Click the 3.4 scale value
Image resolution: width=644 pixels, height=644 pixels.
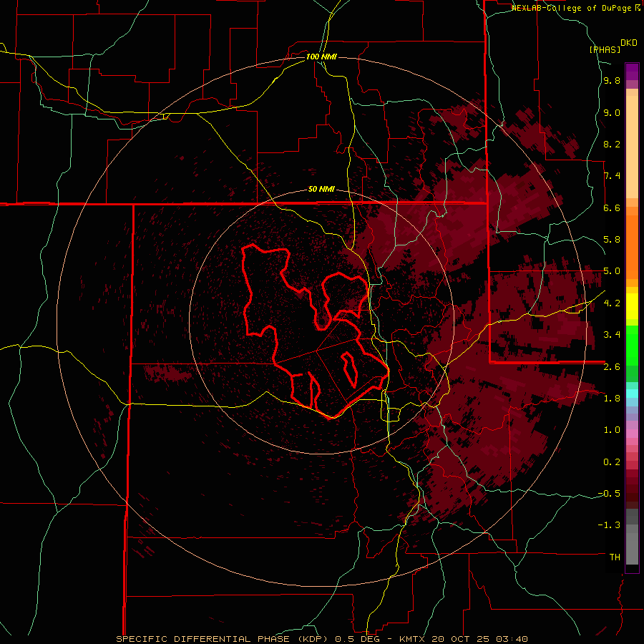(612, 335)
